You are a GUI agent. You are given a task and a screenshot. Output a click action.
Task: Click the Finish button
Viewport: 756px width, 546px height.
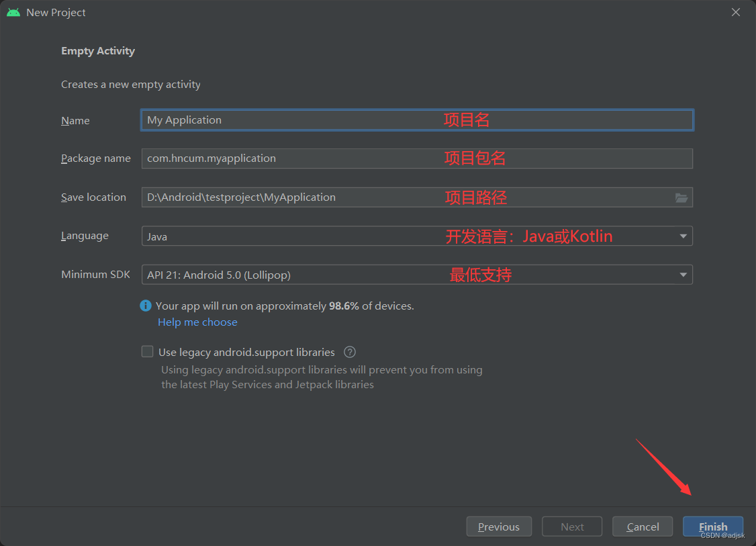coord(713,527)
